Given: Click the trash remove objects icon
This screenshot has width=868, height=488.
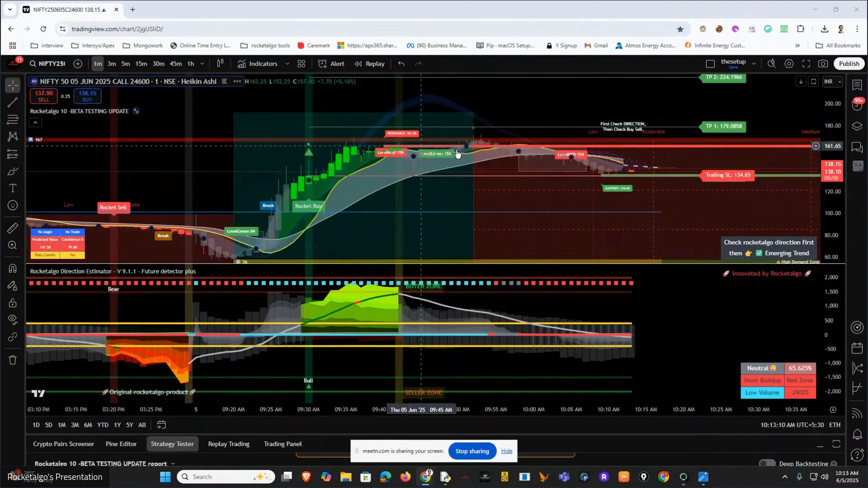Looking at the screenshot, I should 13,360.
